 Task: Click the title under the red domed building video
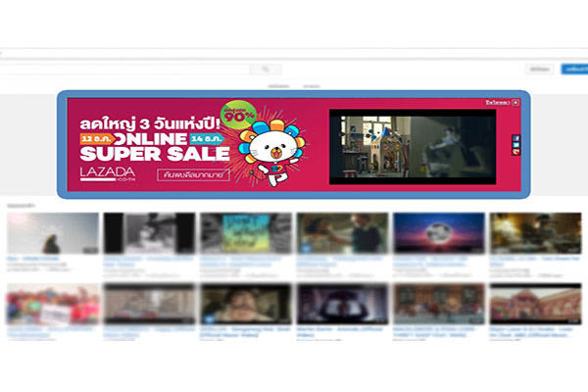[x=531, y=332]
